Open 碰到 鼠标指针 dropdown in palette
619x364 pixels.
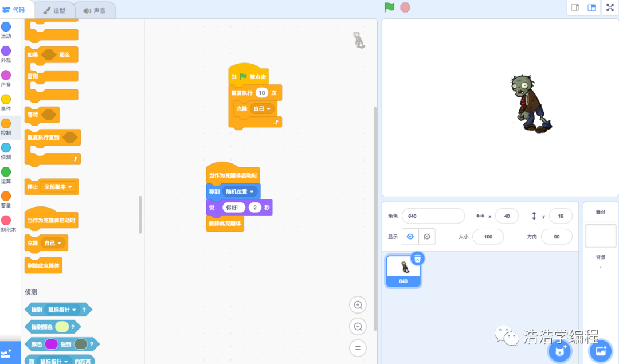point(62,310)
